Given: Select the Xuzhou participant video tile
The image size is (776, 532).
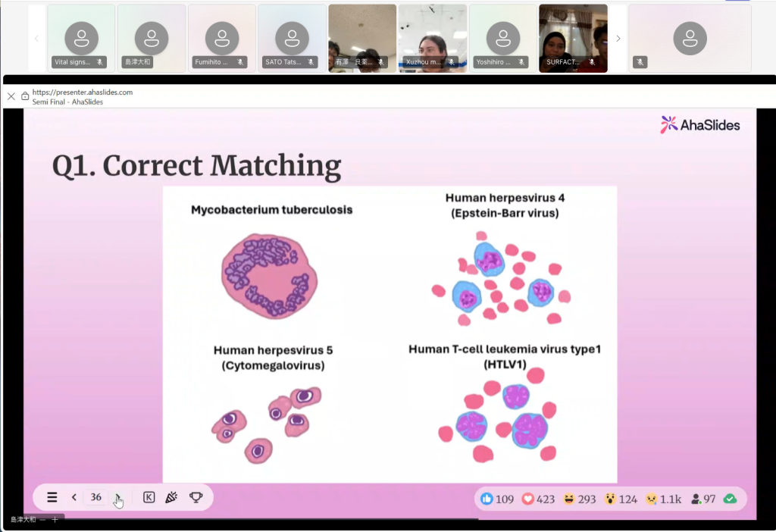Looking at the screenshot, I should click(433, 39).
